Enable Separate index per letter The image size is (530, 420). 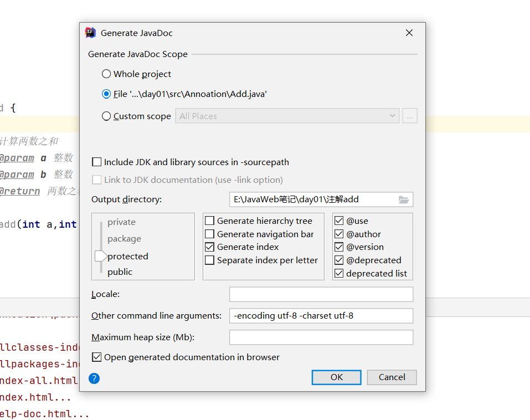coord(209,260)
